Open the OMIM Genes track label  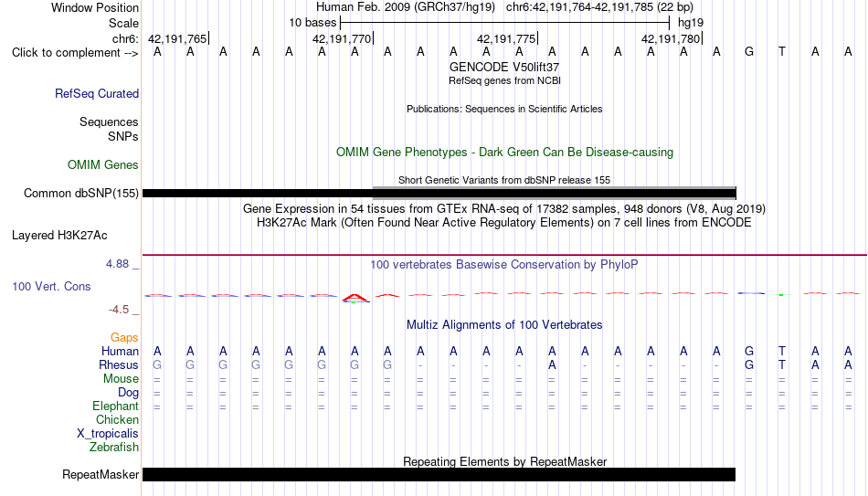[x=102, y=165]
